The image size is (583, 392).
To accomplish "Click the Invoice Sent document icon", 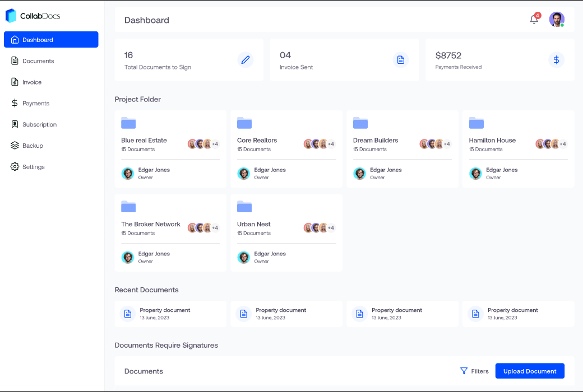I will coord(400,60).
